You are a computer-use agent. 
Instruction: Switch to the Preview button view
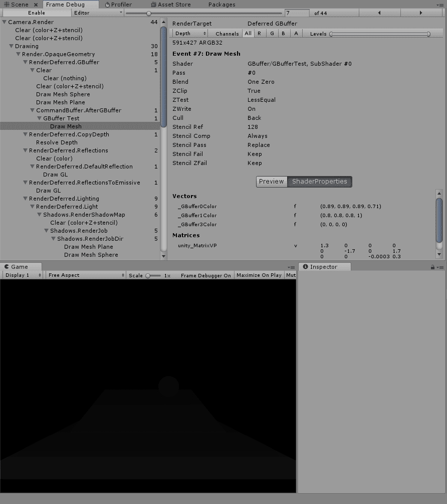272,182
